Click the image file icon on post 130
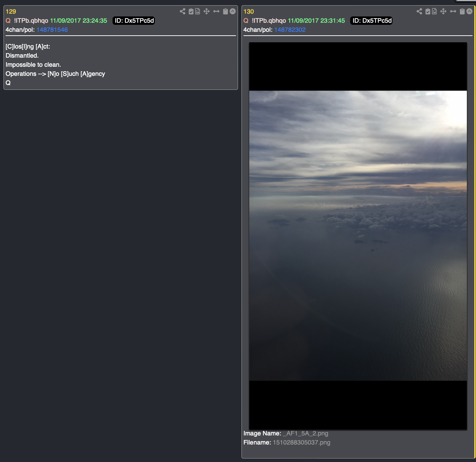Image resolution: width=476 pixels, height=462 pixels. (434, 12)
